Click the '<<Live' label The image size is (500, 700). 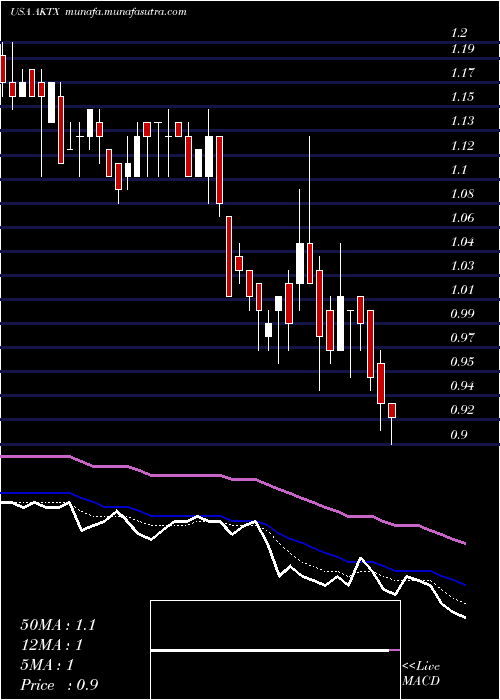point(421,667)
